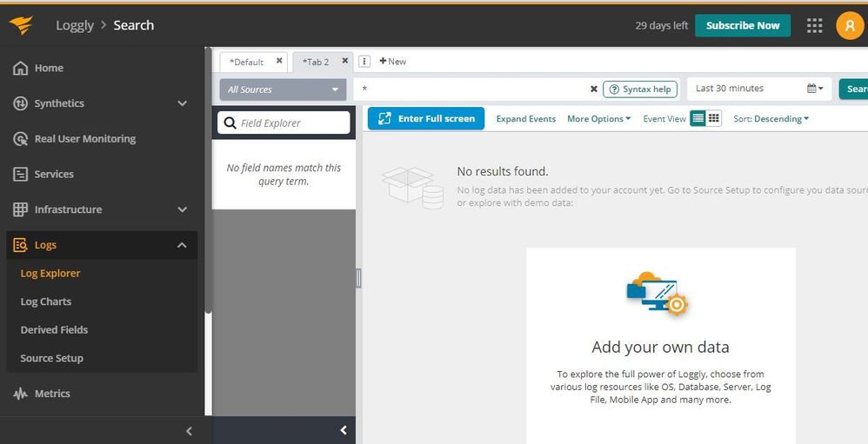Open the tab options kebab menu
The height and width of the screenshot is (444, 868).
click(364, 62)
